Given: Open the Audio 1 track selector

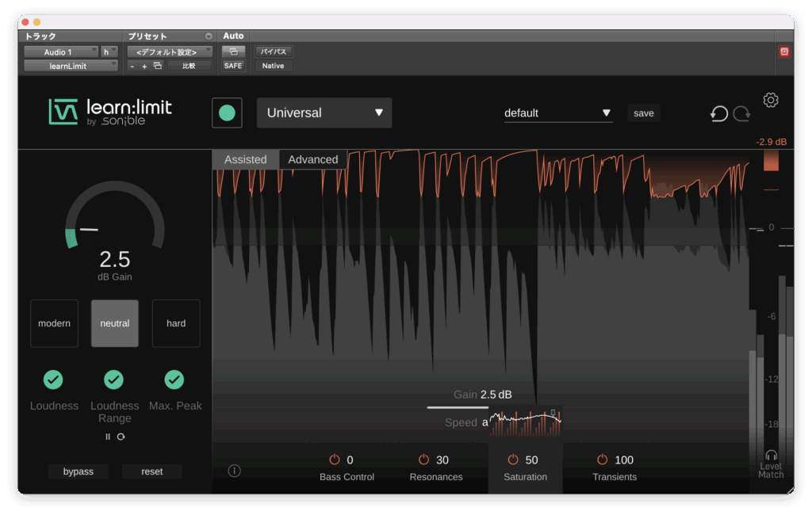Looking at the screenshot, I should pyautogui.click(x=61, y=51).
